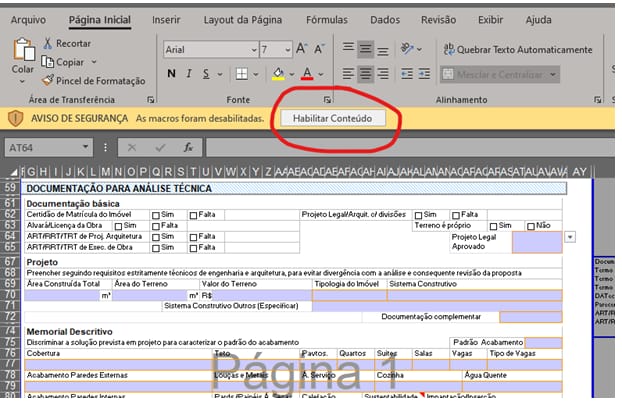
Task: Click the Colar clipboard icon
Action: click(x=22, y=54)
